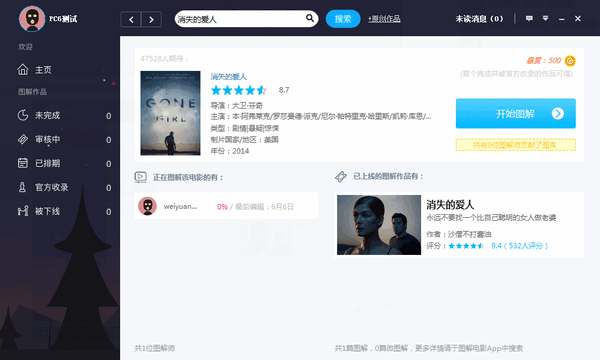The height and width of the screenshot is (360, 600).
Task: Click the 官方收录 stamp icon
Action: pos(22,187)
